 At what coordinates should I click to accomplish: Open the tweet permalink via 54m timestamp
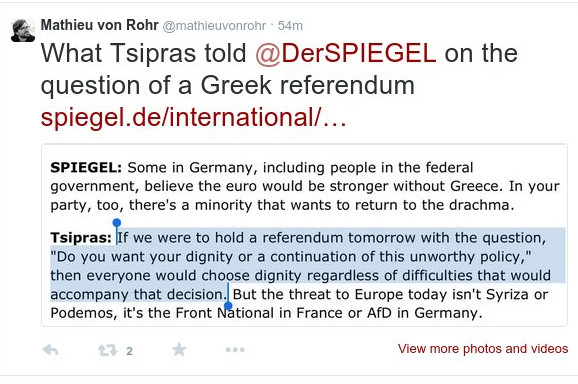click(x=290, y=26)
